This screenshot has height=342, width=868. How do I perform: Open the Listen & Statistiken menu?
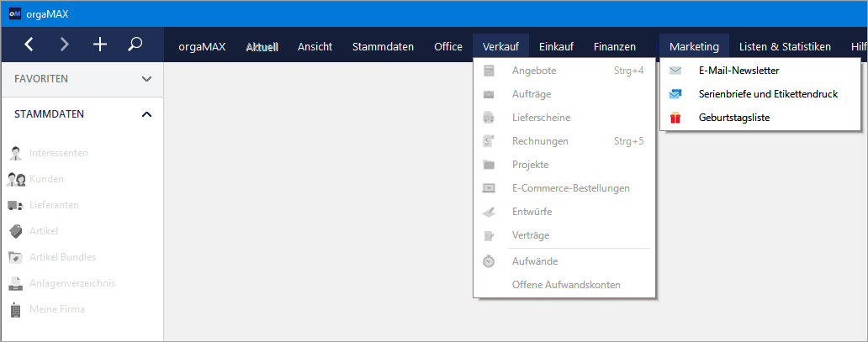tap(785, 46)
